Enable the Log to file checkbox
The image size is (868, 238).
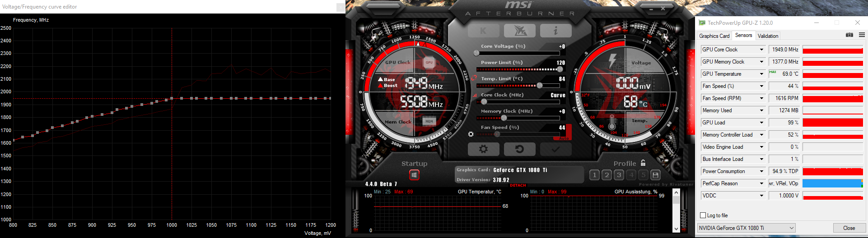click(x=703, y=215)
